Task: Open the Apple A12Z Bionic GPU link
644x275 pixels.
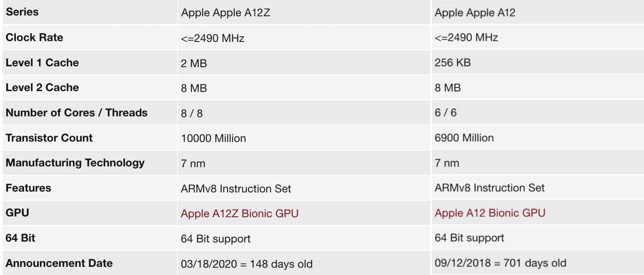Action: 240,214
